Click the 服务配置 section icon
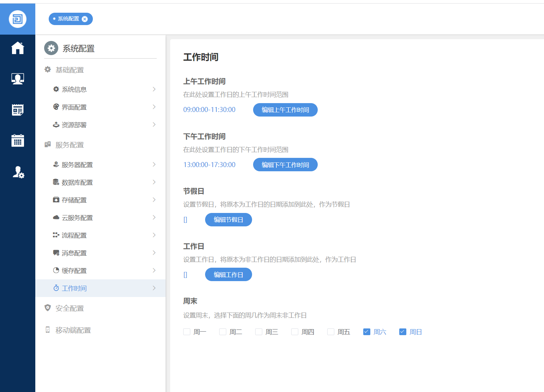544x392 pixels. 48,144
